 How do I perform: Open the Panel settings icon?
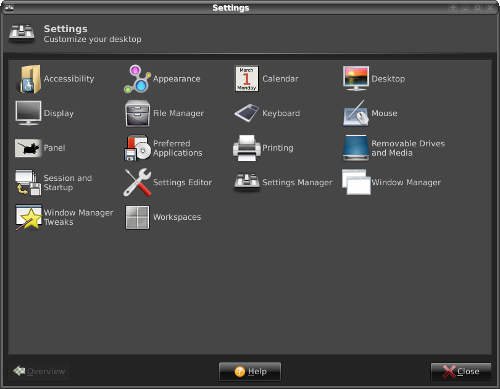click(x=28, y=148)
